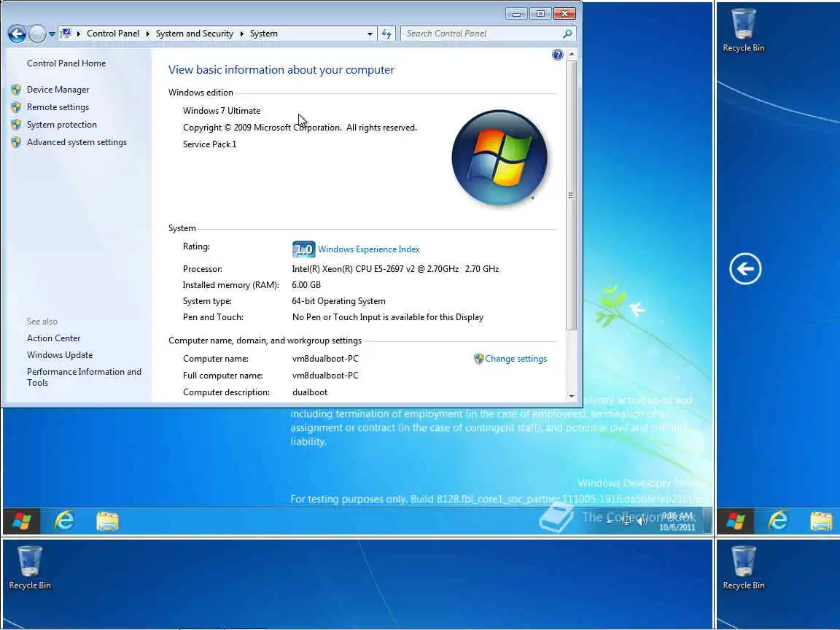The image size is (840, 630).
Task: Click the scroll up arrow of System window
Action: 572,54
